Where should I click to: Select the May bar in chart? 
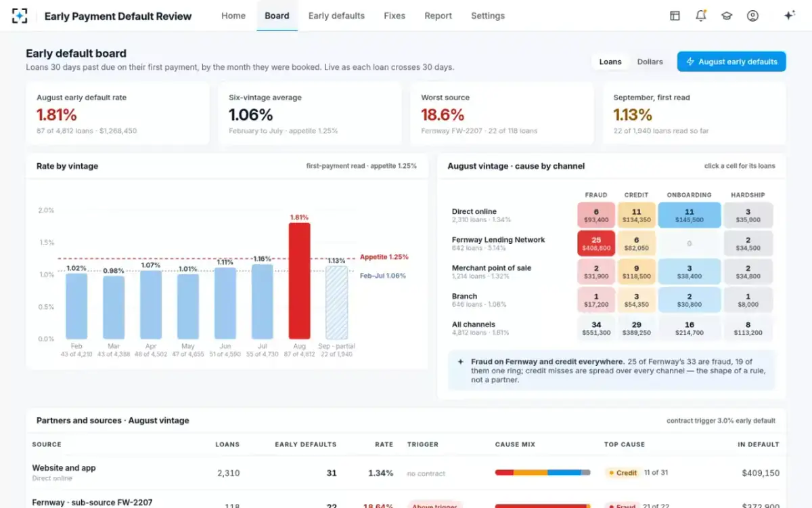188,307
